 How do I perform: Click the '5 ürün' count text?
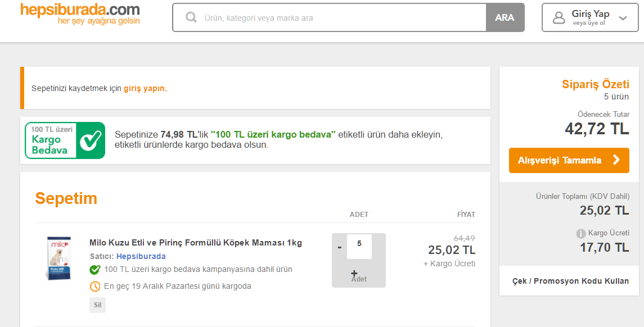616,97
